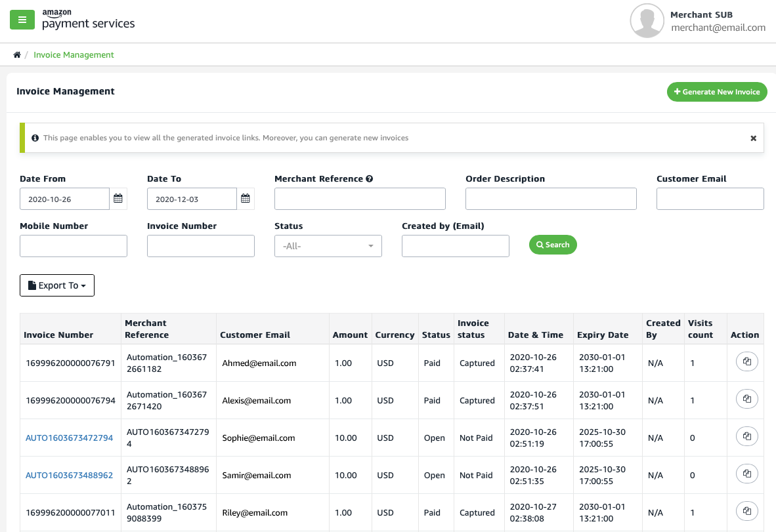This screenshot has height=532, width=776.
Task: Expand the Export To menu
Action: pyautogui.click(x=57, y=285)
